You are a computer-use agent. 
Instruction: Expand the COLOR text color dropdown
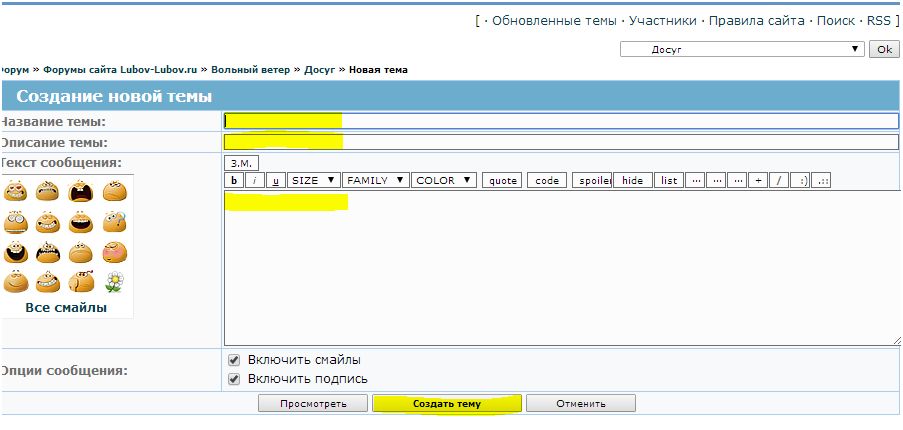(443, 181)
